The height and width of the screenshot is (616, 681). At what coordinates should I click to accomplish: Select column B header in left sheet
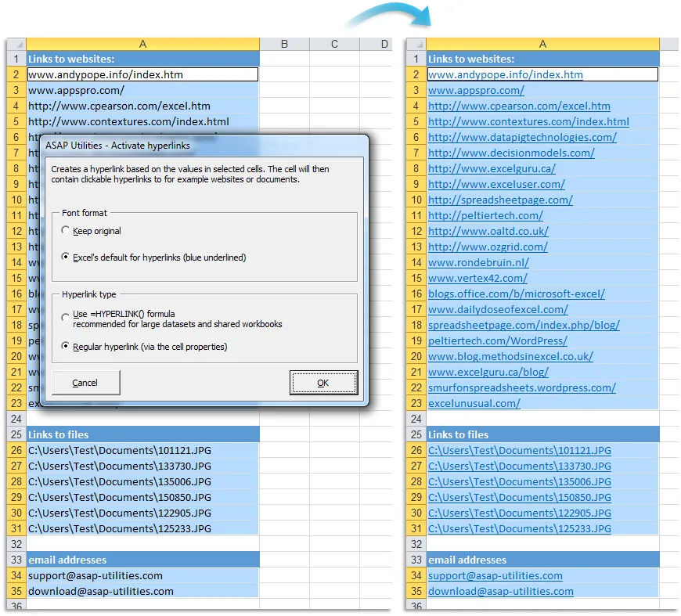tap(284, 44)
